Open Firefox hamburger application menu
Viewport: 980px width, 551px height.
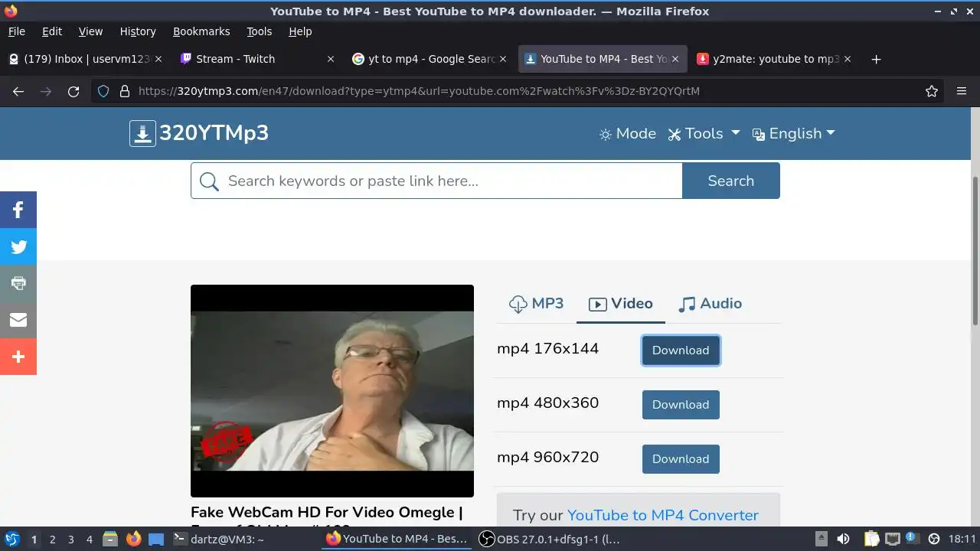point(962,91)
